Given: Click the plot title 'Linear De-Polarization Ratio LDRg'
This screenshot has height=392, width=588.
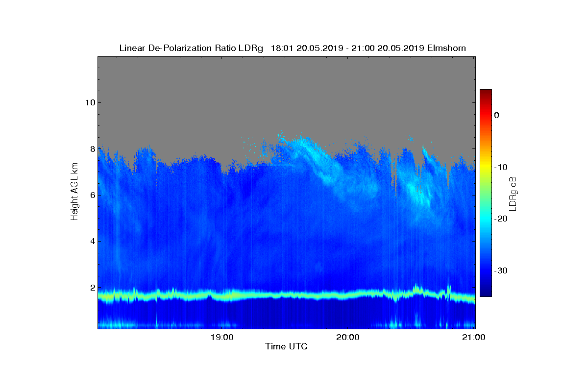Looking at the screenshot, I should [x=192, y=48].
